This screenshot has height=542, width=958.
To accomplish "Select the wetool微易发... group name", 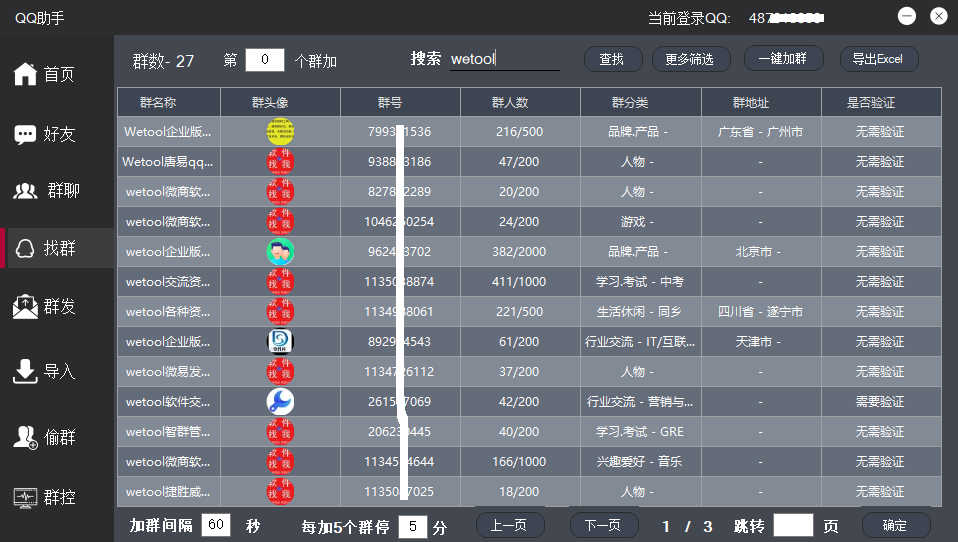I will point(168,372).
